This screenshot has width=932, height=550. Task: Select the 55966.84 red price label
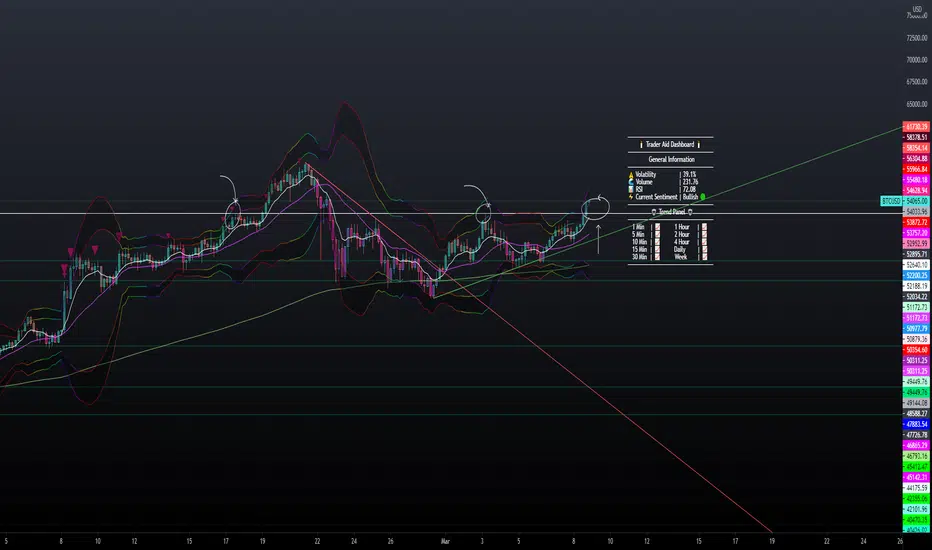pos(916,169)
